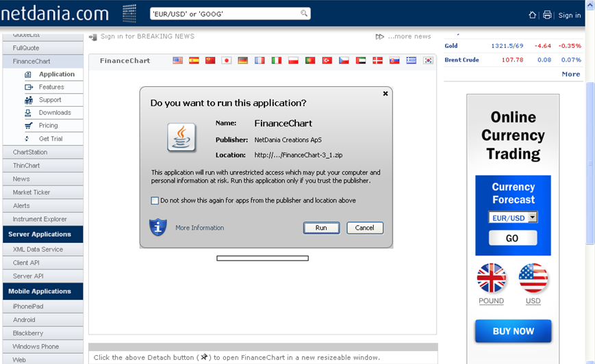This screenshot has height=364, width=595.
Task: Select the Chinese flag language icon
Action: coord(210,60)
